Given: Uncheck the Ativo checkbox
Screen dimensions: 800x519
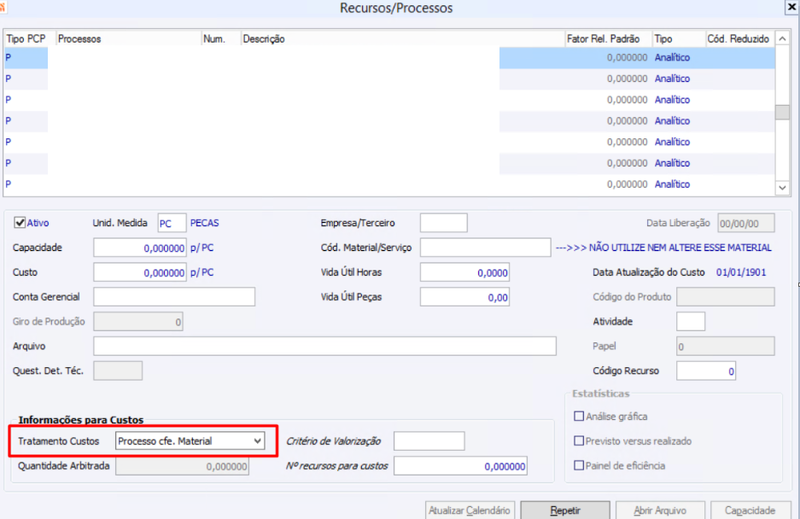Looking at the screenshot, I should [x=20, y=223].
